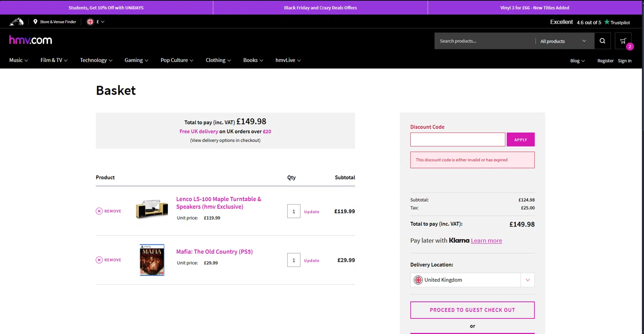Open the Pop Culture menu
Screen dimensions: 644x334
click(x=177, y=60)
